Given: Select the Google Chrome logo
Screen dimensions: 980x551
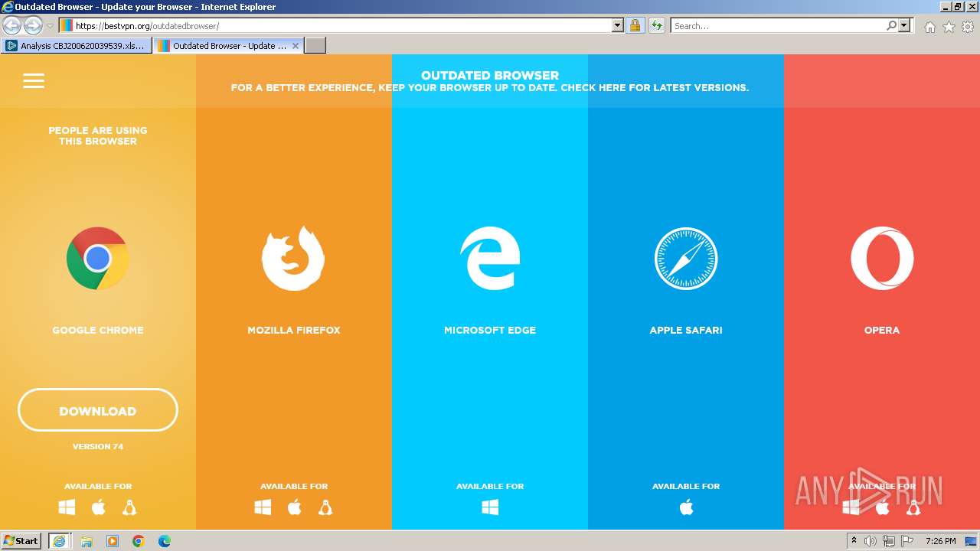Looking at the screenshot, I should [97, 259].
